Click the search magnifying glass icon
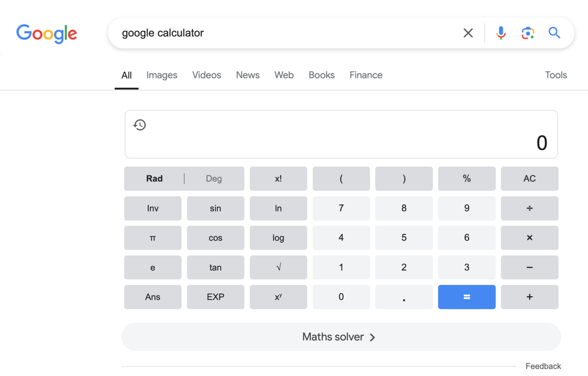 (554, 33)
